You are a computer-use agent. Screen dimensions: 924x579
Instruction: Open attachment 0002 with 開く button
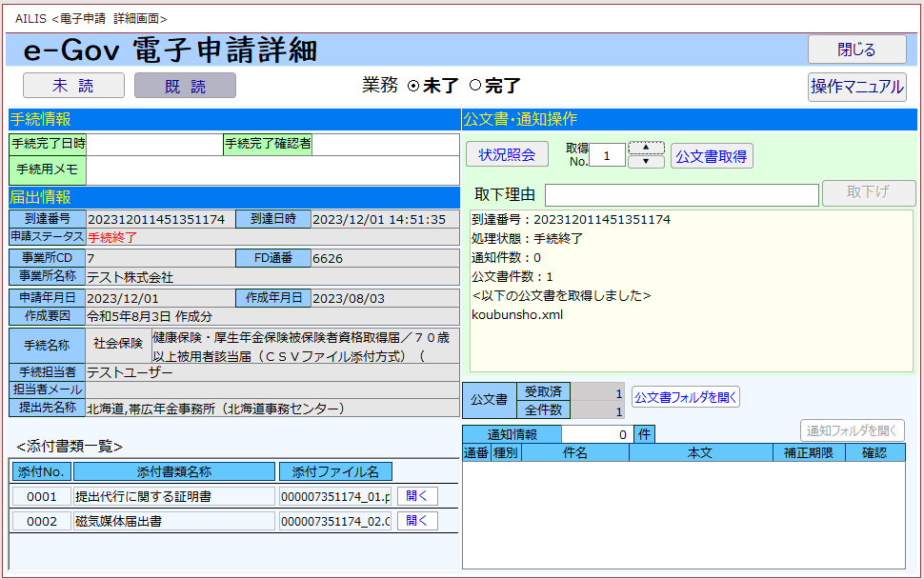pos(416,521)
